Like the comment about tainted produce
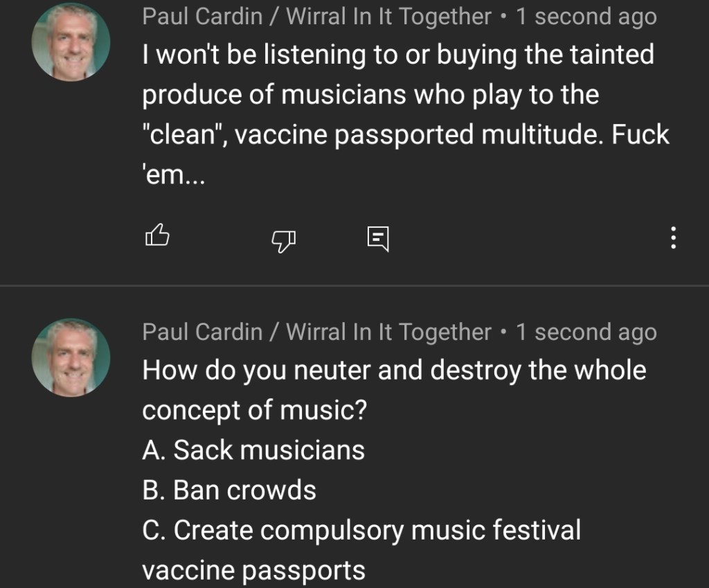Viewport: 709px width, 588px height. click(x=157, y=238)
